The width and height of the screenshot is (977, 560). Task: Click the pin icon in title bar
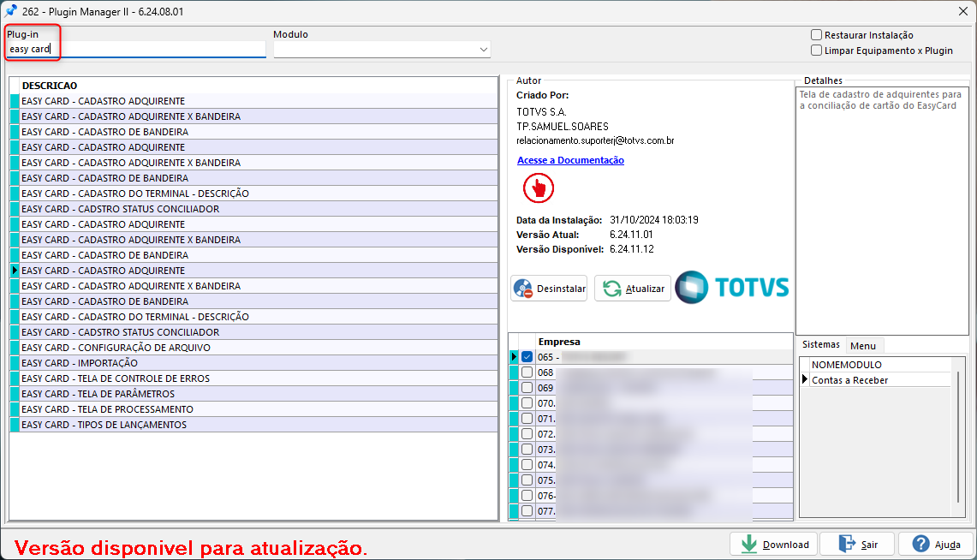click(x=10, y=11)
